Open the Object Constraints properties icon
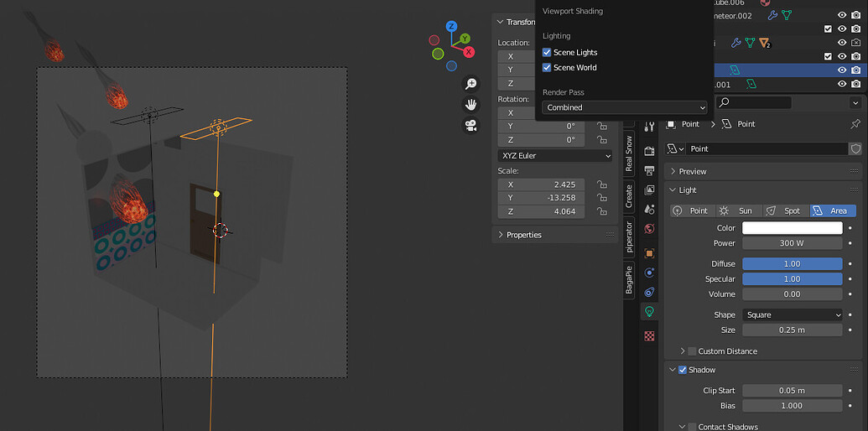The width and height of the screenshot is (868, 431). click(x=649, y=292)
